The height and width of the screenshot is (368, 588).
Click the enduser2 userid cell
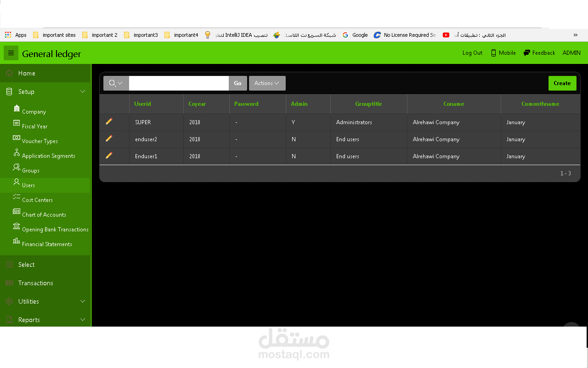coord(146,139)
